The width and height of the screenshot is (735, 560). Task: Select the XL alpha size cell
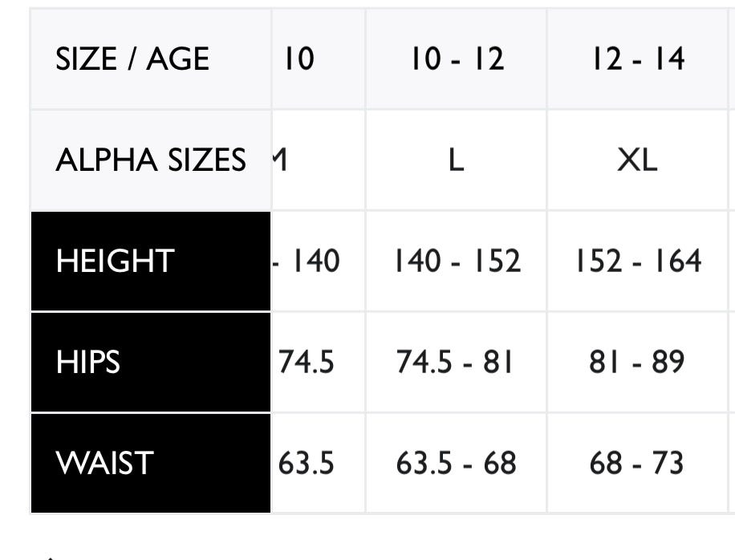pos(638,160)
